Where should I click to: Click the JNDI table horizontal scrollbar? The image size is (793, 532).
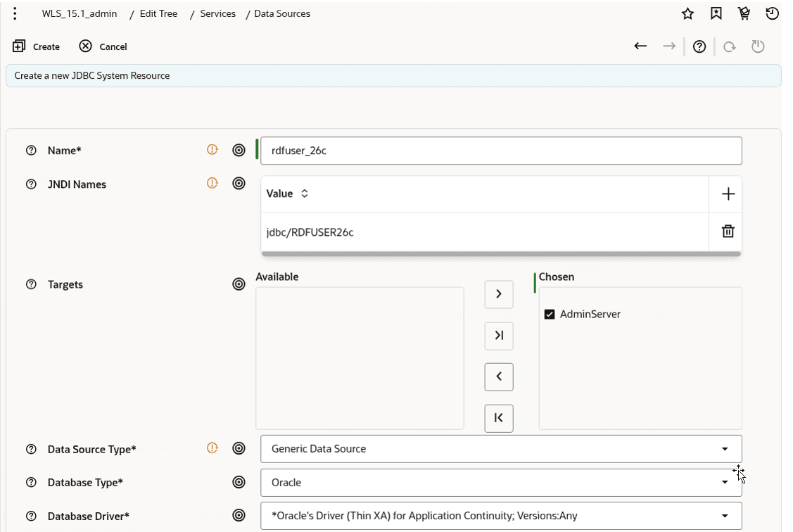[x=501, y=254]
